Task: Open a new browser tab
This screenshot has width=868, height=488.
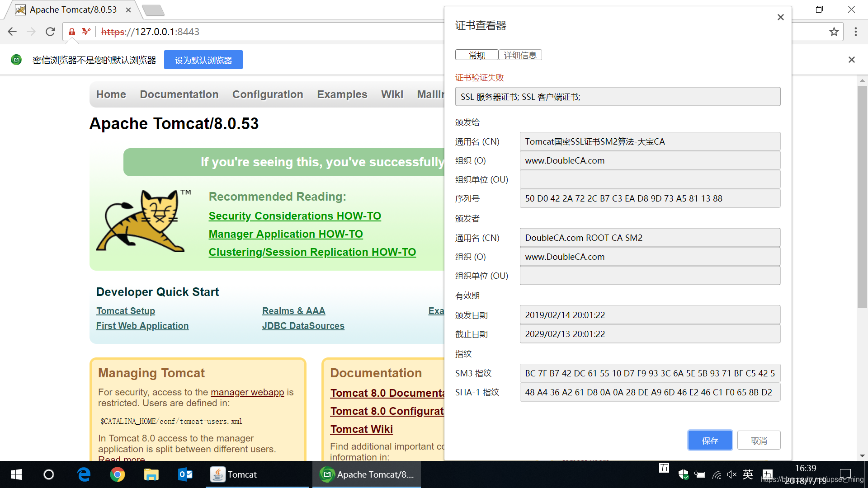Action: (153, 10)
